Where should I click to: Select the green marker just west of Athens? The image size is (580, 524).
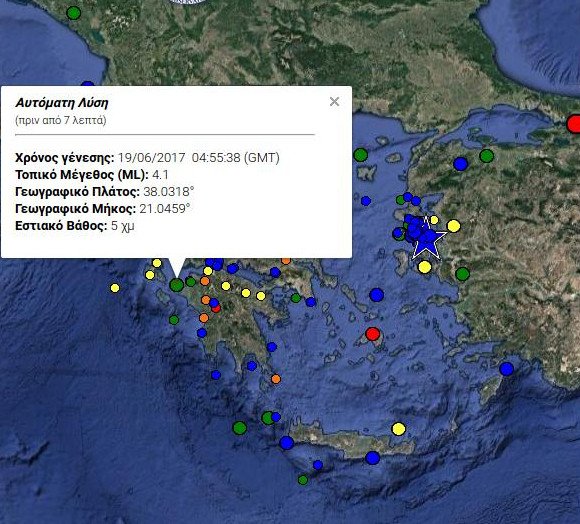click(x=296, y=298)
